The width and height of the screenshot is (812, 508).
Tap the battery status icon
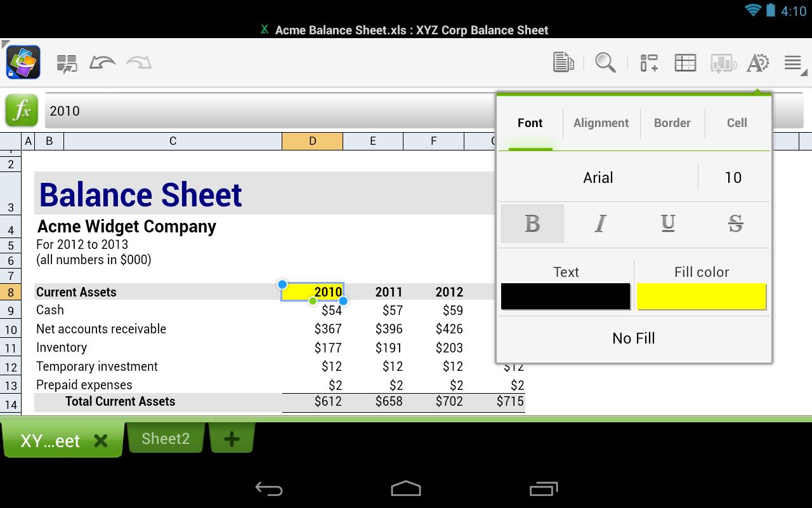(770, 10)
